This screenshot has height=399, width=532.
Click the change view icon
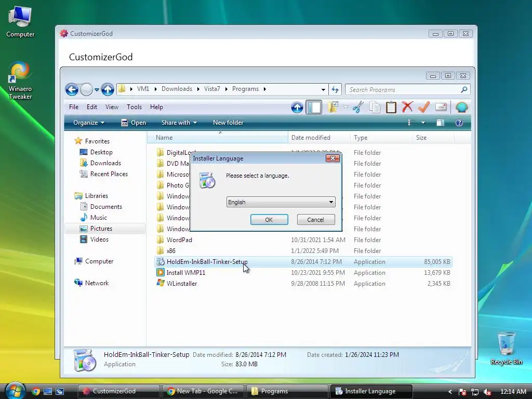pos(409,123)
